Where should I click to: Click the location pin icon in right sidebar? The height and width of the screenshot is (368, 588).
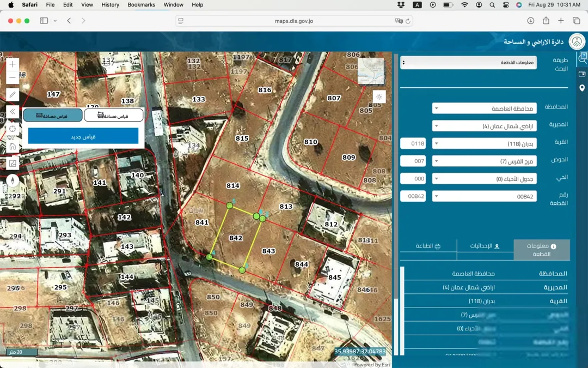tap(582, 88)
